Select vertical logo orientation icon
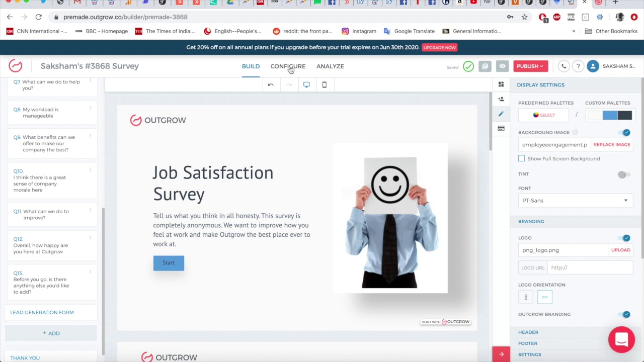The width and height of the screenshot is (644, 362). pos(526,297)
